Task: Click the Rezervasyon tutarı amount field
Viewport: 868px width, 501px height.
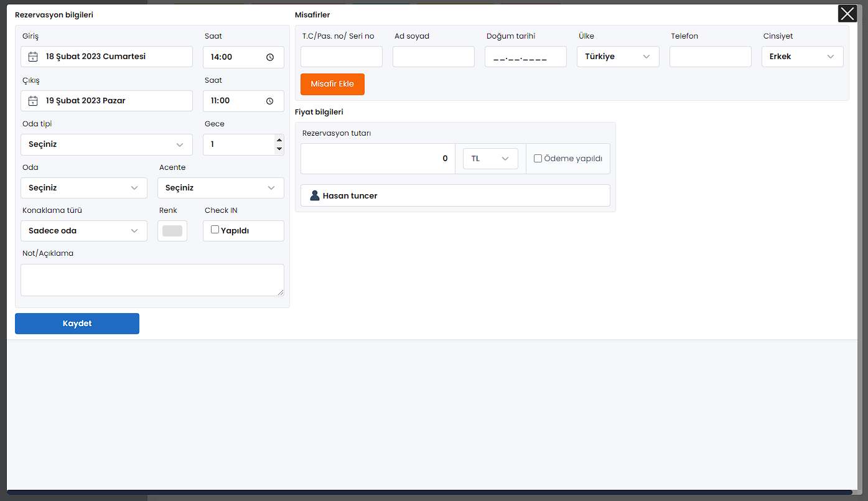Action: 378,159
